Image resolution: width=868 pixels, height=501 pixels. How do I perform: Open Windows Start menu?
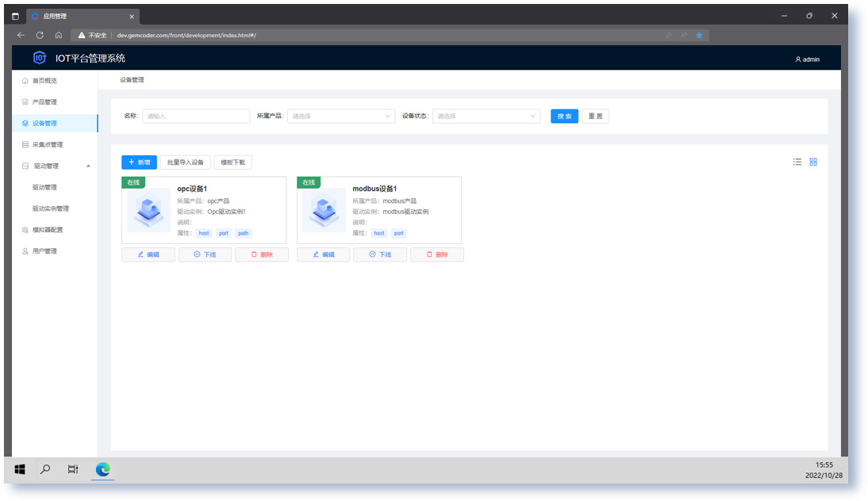click(x=19, y=469)
